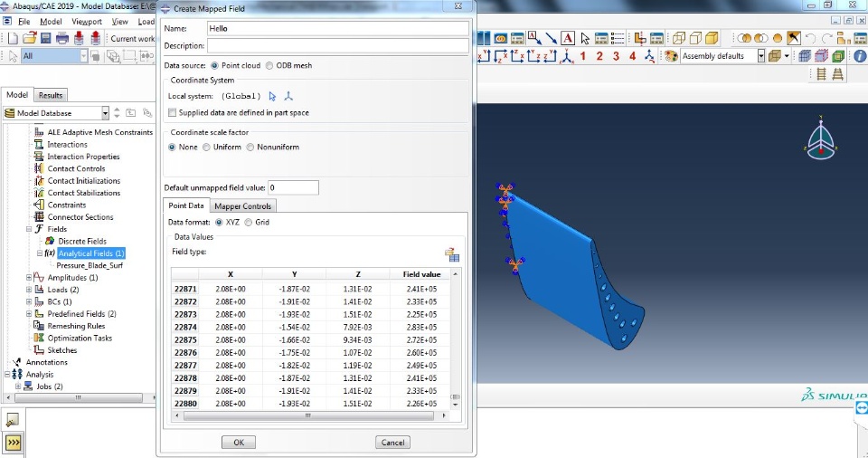The image size is (868, 458).
Task: Click OK in Create Mapped Field
Action: (x=239, y=443)
